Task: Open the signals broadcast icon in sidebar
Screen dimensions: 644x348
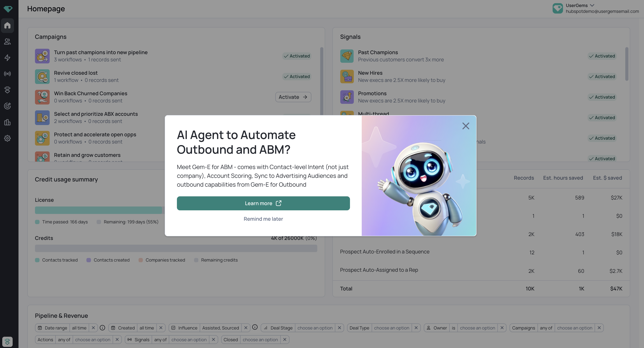Action: pos(7,74)
